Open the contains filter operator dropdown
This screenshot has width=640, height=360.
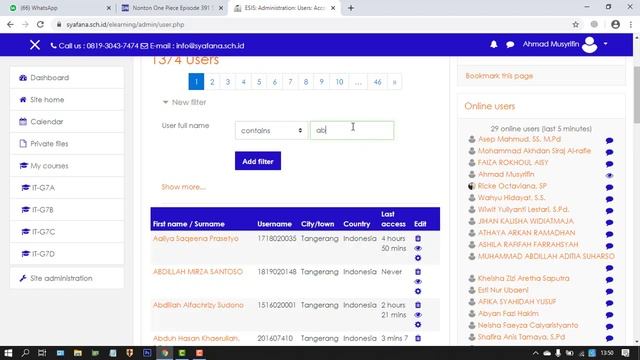pyautogui.click(x=271, y=131)
